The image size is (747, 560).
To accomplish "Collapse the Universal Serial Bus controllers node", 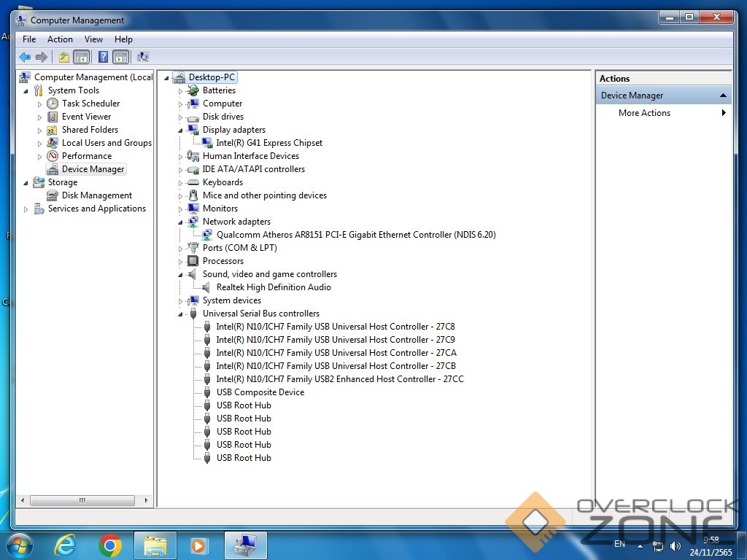I will [x=181, y=314].
